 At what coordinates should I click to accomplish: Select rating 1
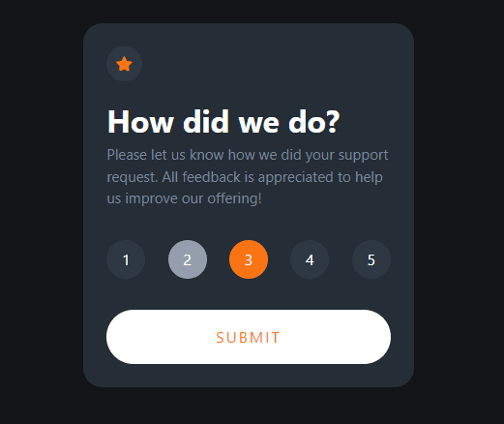coord(126,259)
